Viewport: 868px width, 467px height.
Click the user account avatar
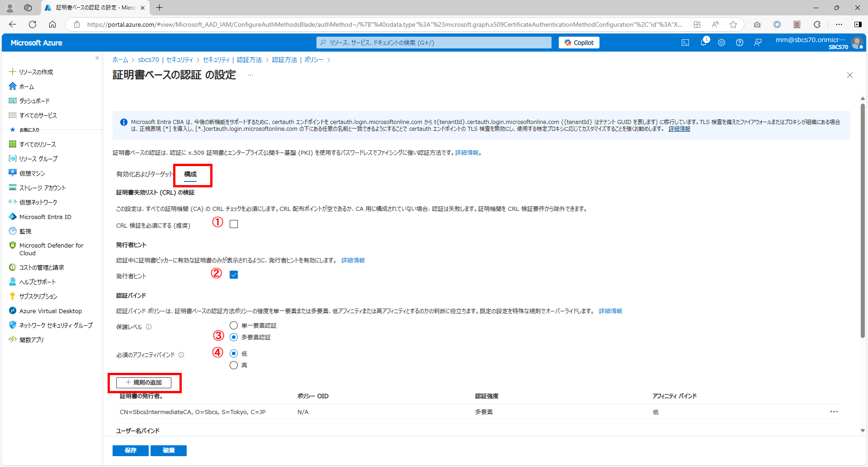click(857, 43)
